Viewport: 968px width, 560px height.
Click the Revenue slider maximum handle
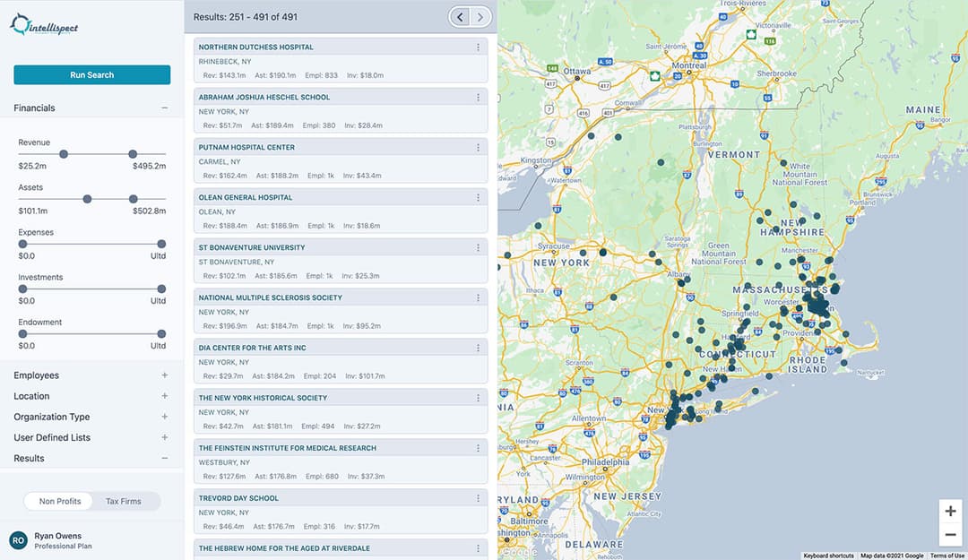(133, 154)
